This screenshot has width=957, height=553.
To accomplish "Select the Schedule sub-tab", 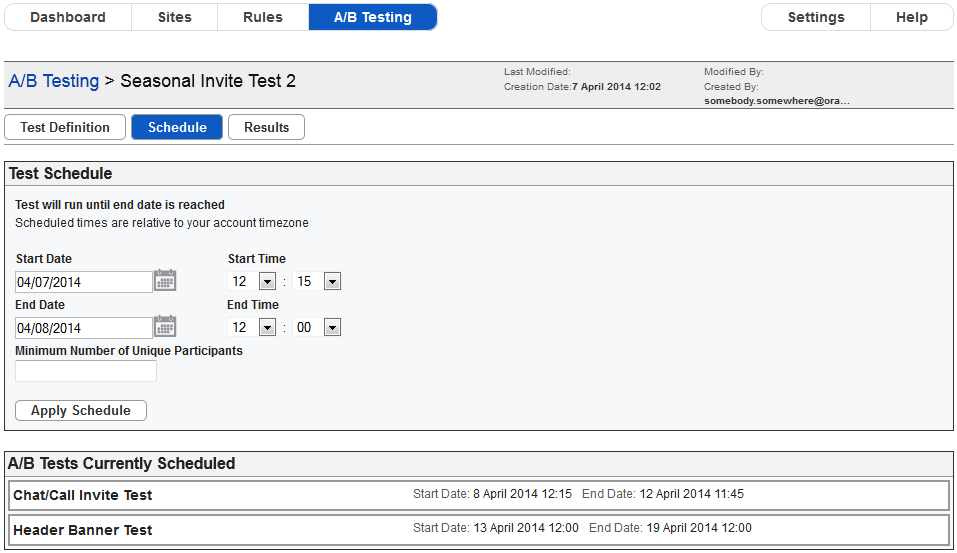I will coord(177,127).
